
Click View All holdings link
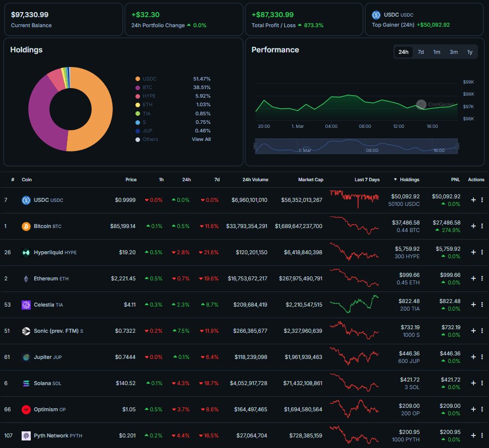(201, 139)
